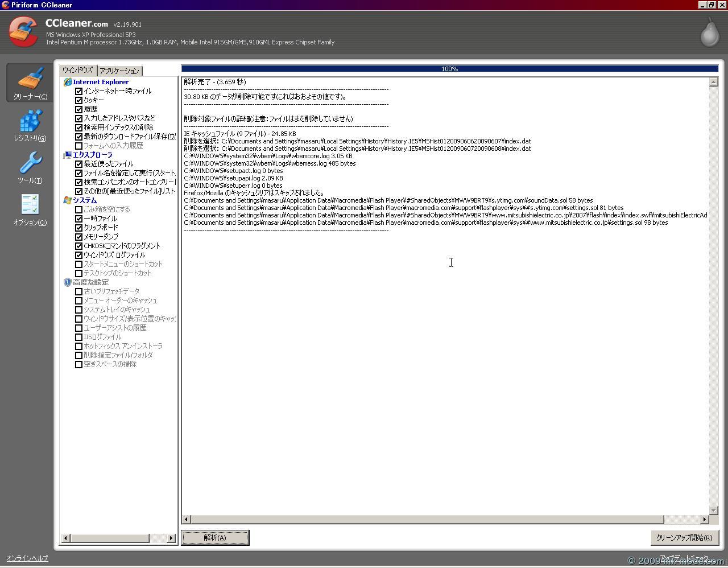Open the Cleaner (クリーナー) section
Screen dimensions: 728x568
(x=30, y=83)
